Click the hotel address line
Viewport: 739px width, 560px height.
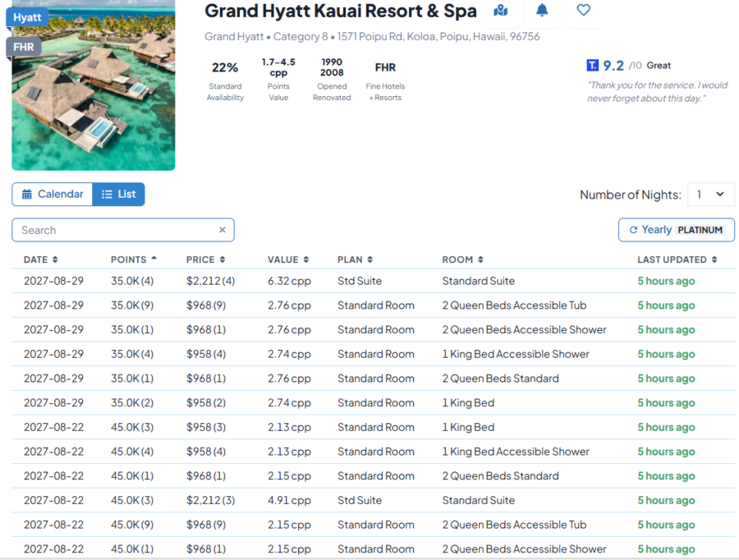tap(372, 36)
